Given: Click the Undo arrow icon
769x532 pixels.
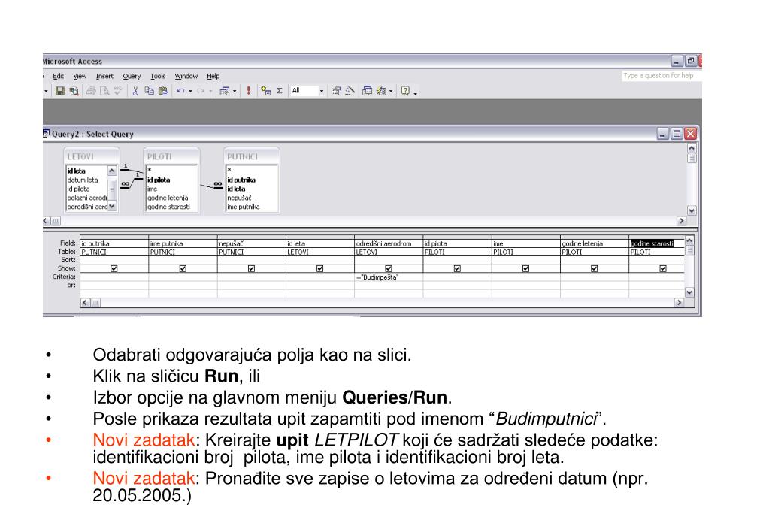Looking at the screenshot, I should pos(180,91).
